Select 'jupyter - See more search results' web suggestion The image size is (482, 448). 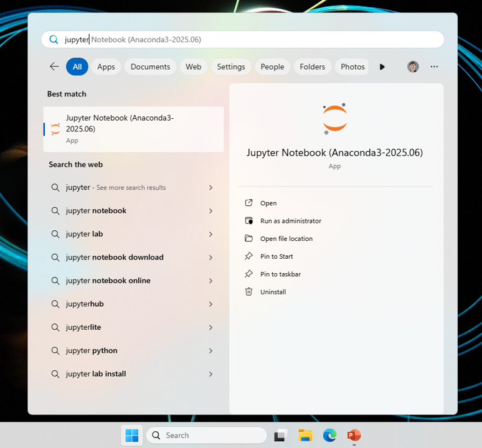point(116,187)
